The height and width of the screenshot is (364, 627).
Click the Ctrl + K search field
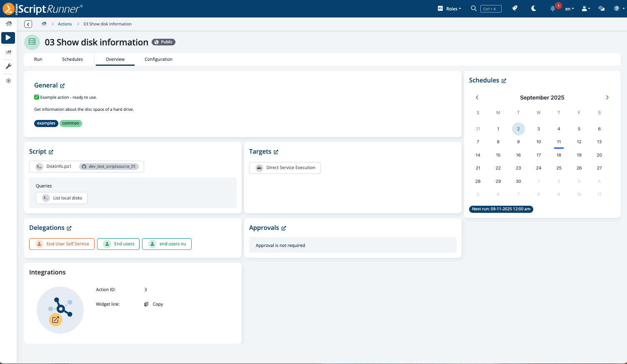[x=491, y=9]
